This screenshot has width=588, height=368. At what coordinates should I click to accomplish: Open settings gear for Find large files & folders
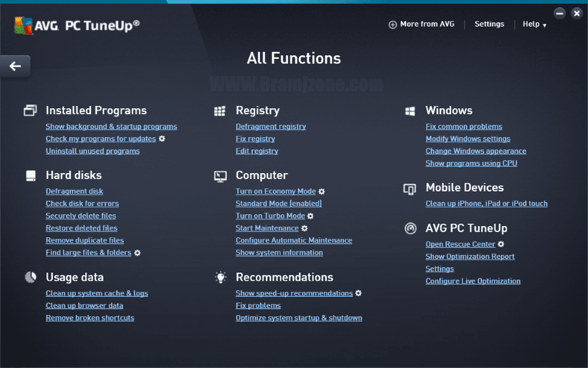tap(137, 253)
